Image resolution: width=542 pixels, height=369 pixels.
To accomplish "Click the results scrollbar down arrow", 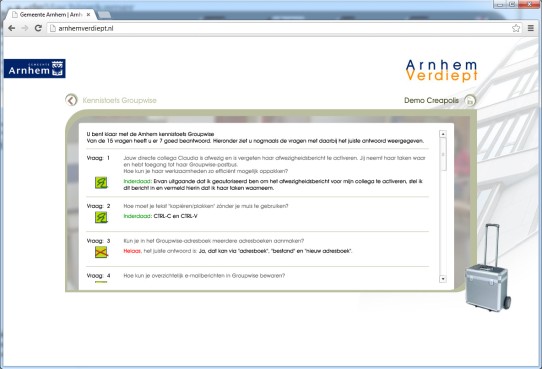I will pyautogui.click(x=443, y=278).
